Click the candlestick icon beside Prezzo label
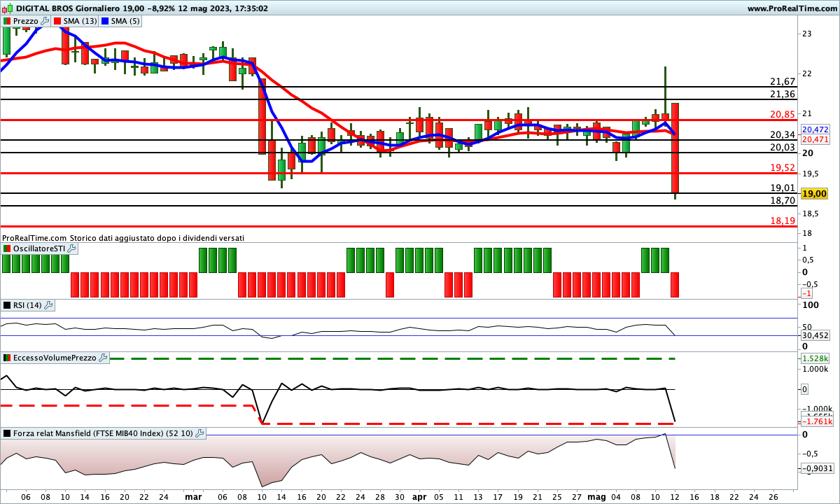The width and height of the screenshot is (840, 504). pyautogui.click(x=8, y=21)
